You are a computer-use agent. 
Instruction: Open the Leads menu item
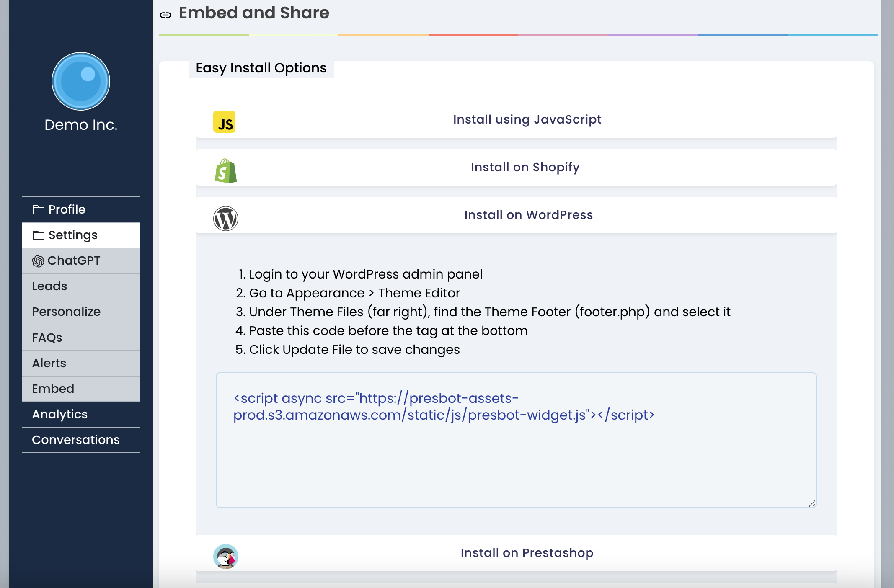tap(49, 286)
